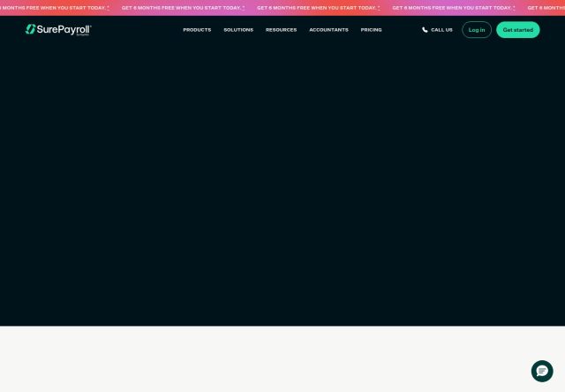Click the promo message above the Accountants menu
This screenshot has width=565, height=392.
(317, 8)
